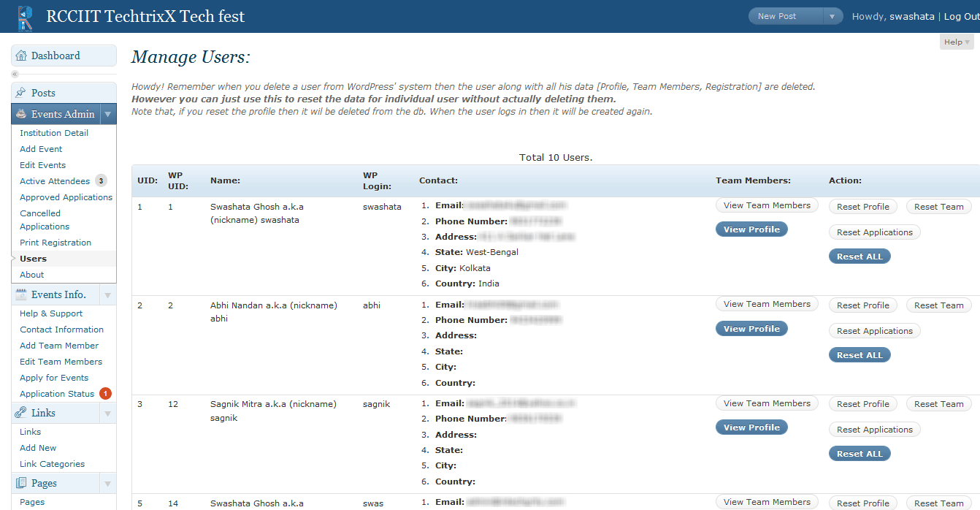980x510 pixels.
Task: Open the Dashboard home icon
Action: coord(21,56)
